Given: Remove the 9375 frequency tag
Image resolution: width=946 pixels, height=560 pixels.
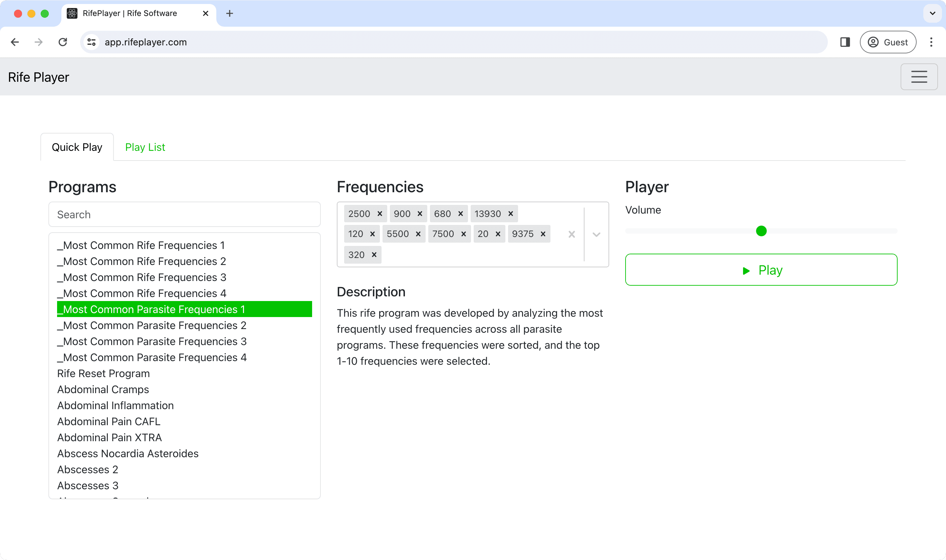Looking at the screenshot, I should click(543, 234).
